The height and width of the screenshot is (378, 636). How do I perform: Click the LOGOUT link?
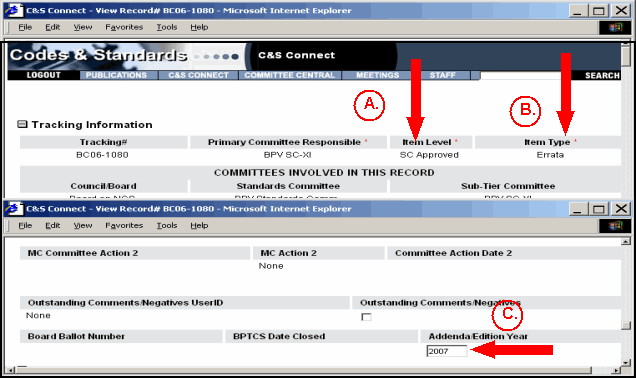(x=43, y=75)
